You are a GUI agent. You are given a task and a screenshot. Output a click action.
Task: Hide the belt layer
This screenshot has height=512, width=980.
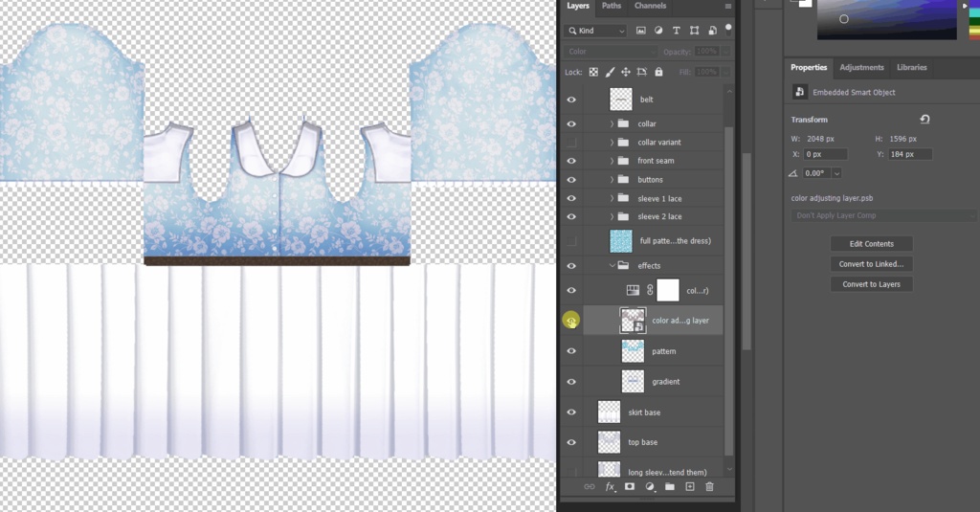click(x=571, y=100)
